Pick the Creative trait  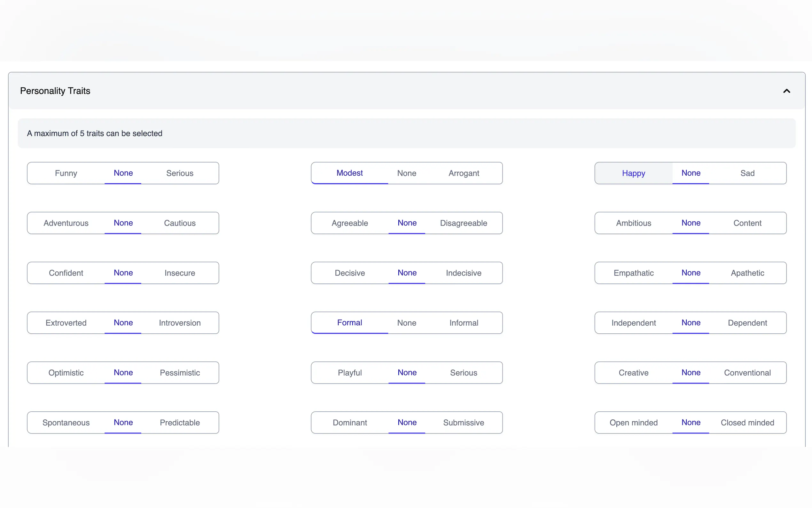coord(633,373)
